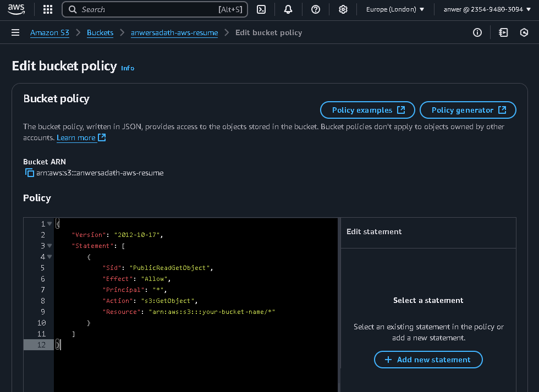Click the plus icon of Add new statement
Screen dimensions: 539x392
(x=388, y=360)
